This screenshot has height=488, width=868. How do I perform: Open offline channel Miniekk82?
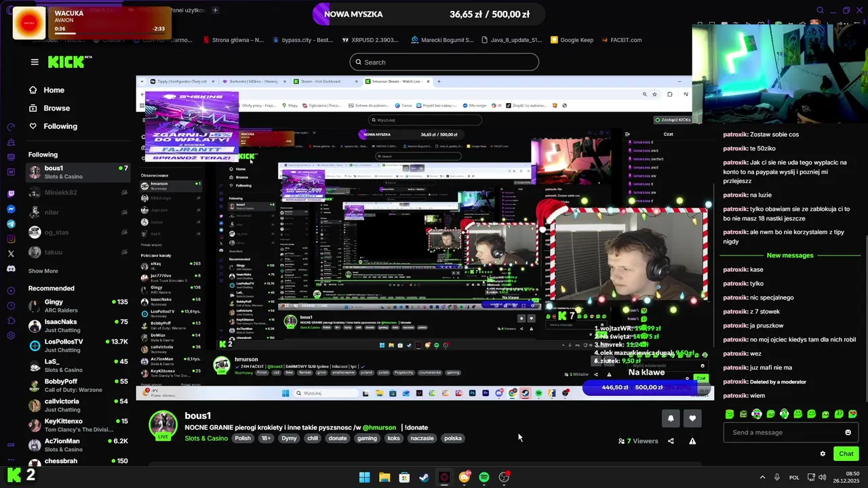[x=78, y=192]
